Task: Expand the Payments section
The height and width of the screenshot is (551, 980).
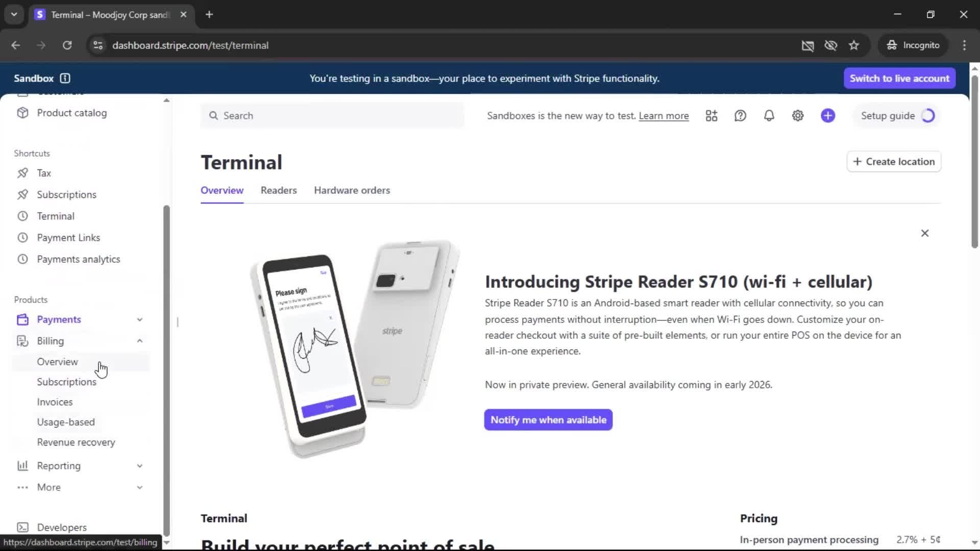Action: 140,319
